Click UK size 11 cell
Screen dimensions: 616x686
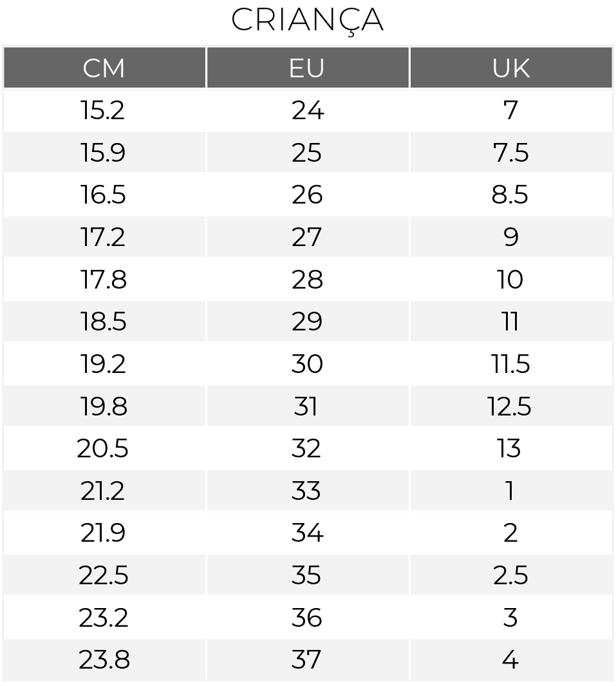click(511, 321)
